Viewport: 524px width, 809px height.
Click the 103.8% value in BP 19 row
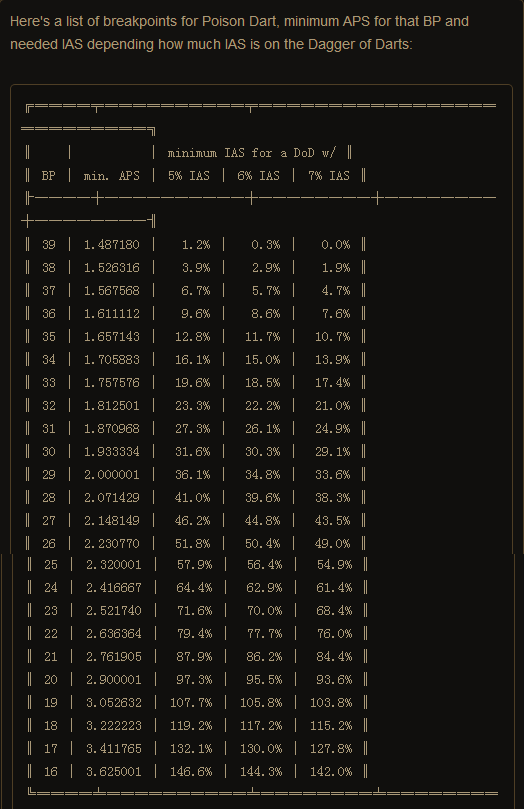[x=331, y=703]
